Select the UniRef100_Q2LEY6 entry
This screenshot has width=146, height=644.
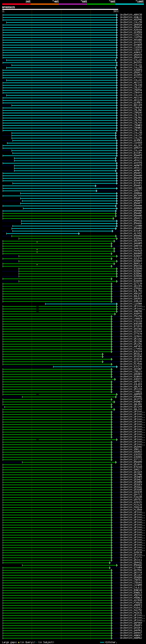click(x=131, y=259)
